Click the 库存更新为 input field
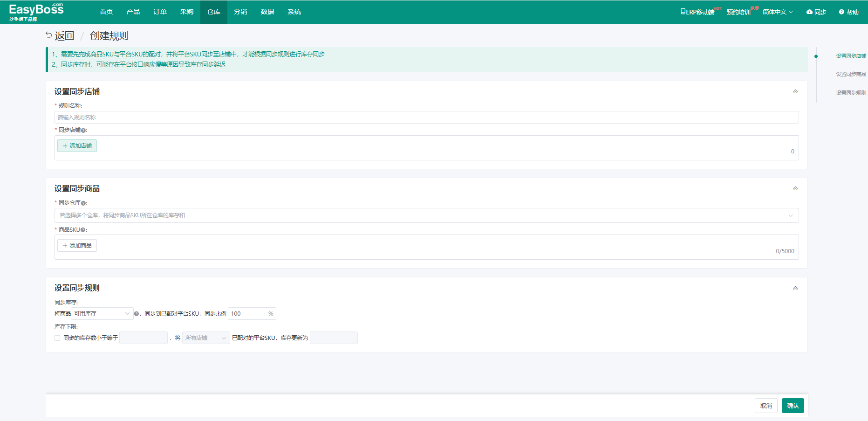The height and width of the screenshot is (421, 868). 334,338
